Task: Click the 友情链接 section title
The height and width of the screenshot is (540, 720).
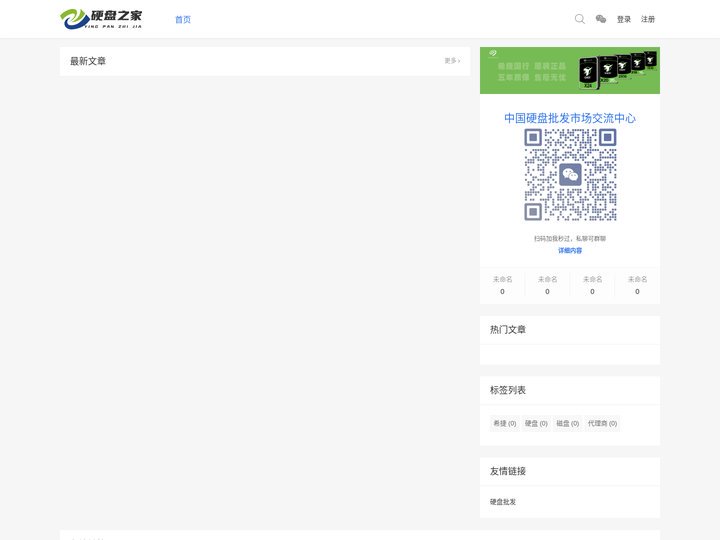Action: 507,471
